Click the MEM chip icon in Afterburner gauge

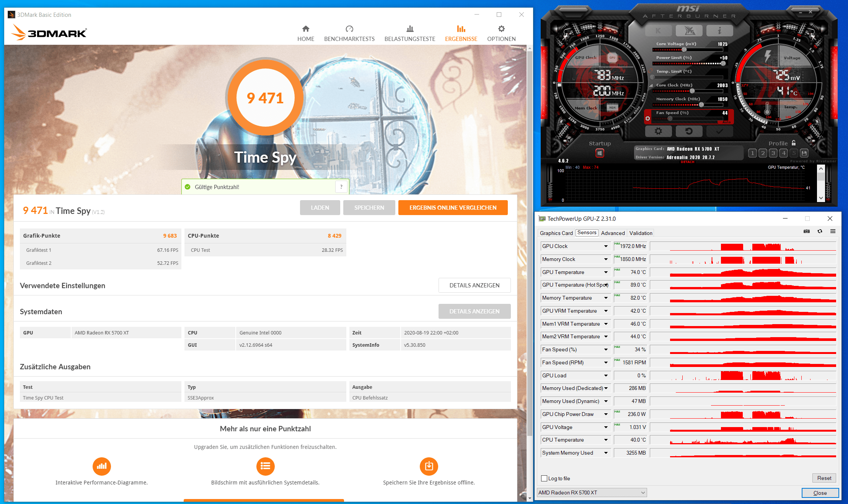(613, 108)
